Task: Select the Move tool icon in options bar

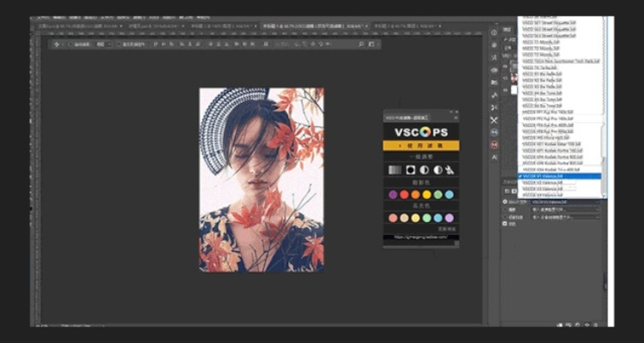Action: tap(57, 44)
